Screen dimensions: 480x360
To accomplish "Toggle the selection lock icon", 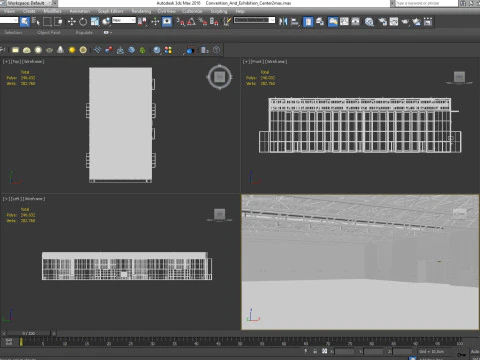I will [x=315, y=351].
